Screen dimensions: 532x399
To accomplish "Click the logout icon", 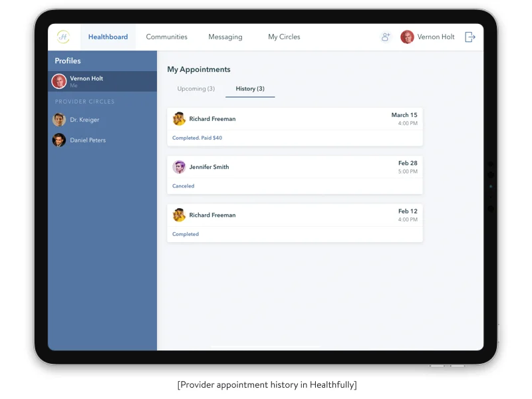I will pos(470,37).
